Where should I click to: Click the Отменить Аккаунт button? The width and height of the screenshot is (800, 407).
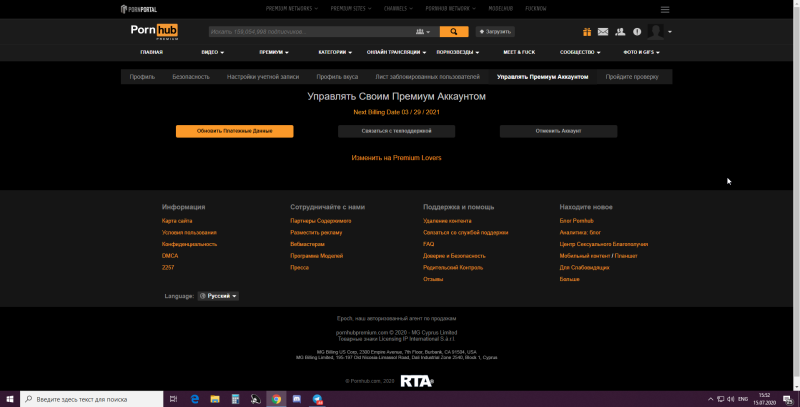pos(558,131)
